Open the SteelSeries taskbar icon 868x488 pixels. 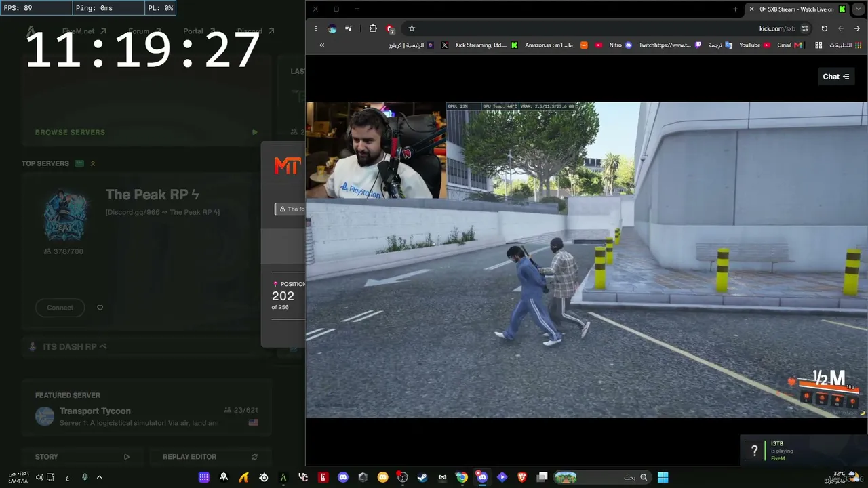(x=264, y=477)
